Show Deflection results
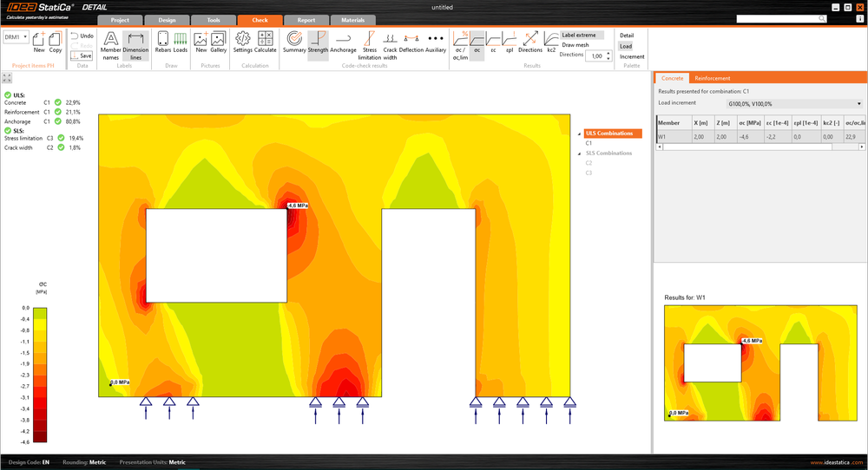The width and height of the screenshot is (868, 470). pyautogui.click(x=411, y=42)
